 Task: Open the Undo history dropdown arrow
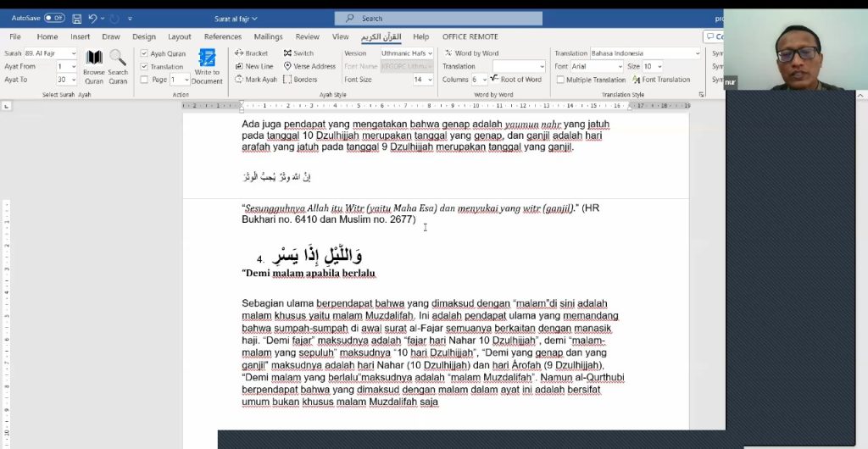click(x=103, y=19)
